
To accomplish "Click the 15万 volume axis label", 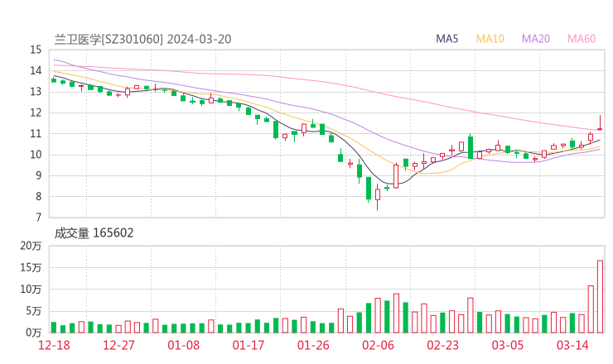I will (31, 267).
